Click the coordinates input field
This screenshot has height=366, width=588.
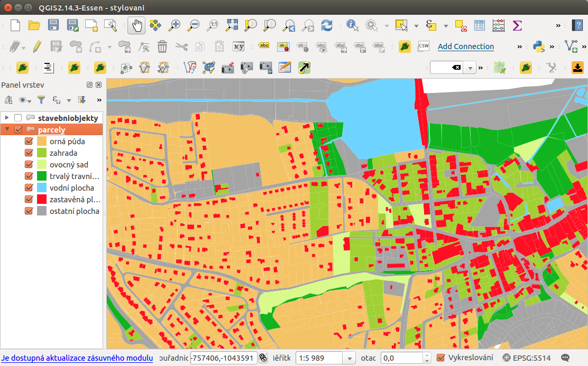pyautogui.click(x=224, y=358)
